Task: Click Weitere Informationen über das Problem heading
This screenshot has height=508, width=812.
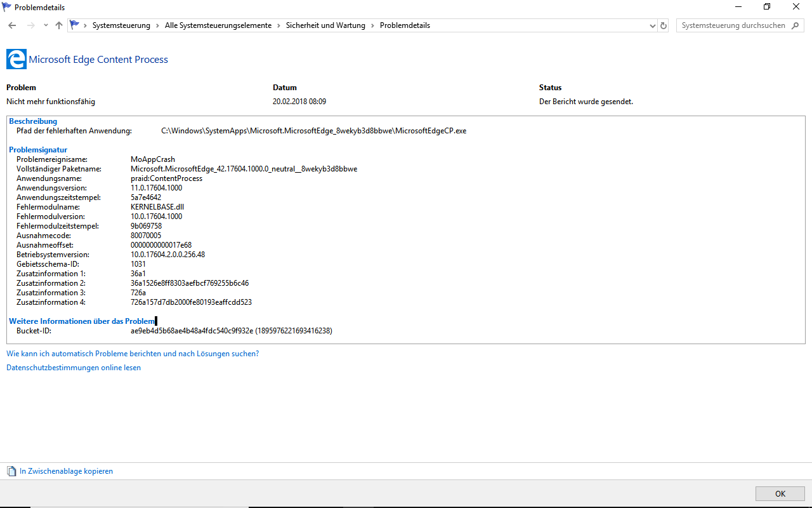Action: click(x=82, y=321)
